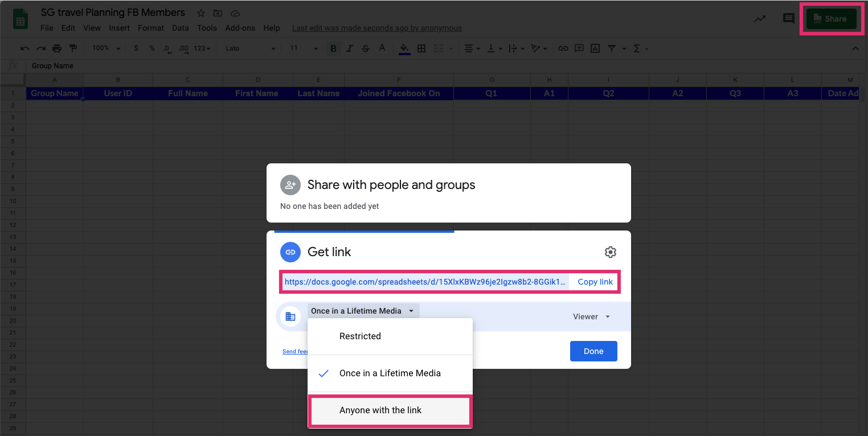Click the Last edit was made link
The width and height of the screenshot is (868, 436).
[x=377, y=28]
